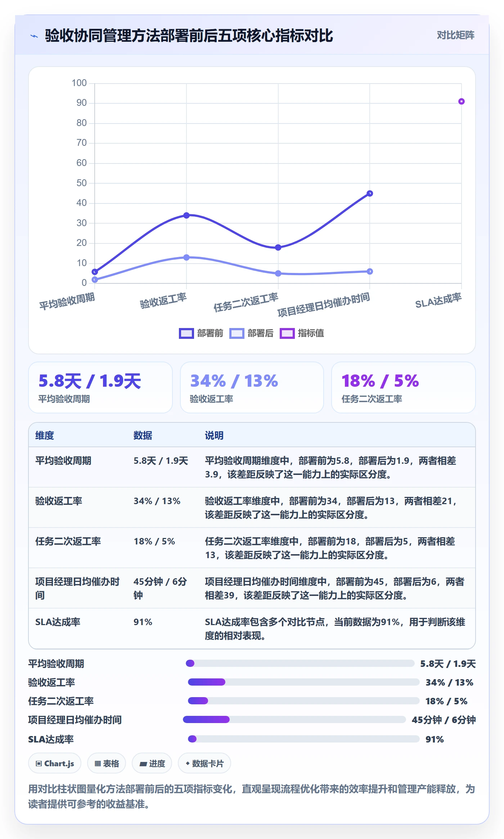Click the SLA达成率 data point at 91

pos(461,102)
